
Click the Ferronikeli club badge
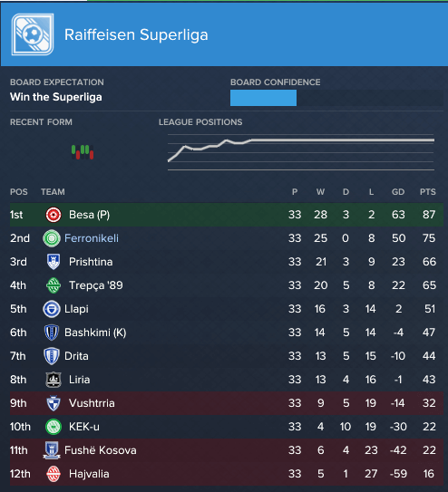(52, 238)
